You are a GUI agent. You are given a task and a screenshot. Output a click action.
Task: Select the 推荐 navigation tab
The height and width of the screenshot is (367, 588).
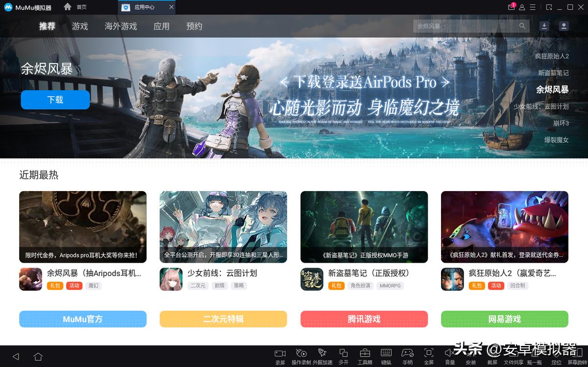[48, 26]
